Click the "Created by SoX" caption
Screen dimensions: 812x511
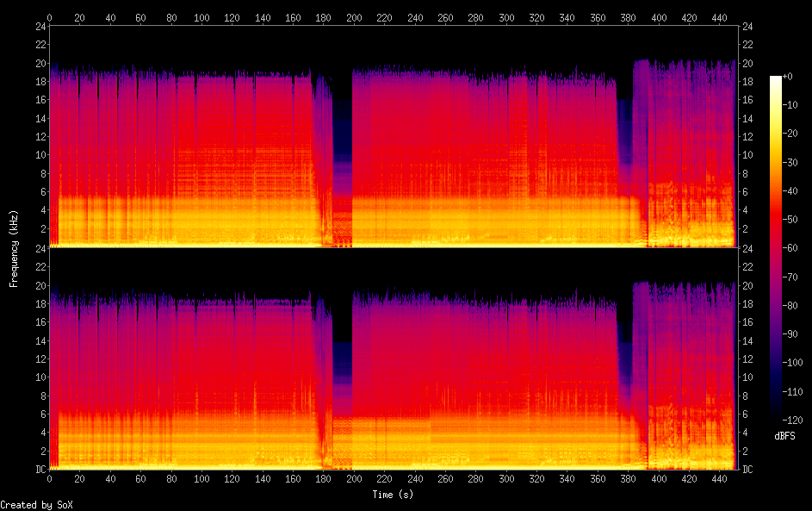pos(37,505)
